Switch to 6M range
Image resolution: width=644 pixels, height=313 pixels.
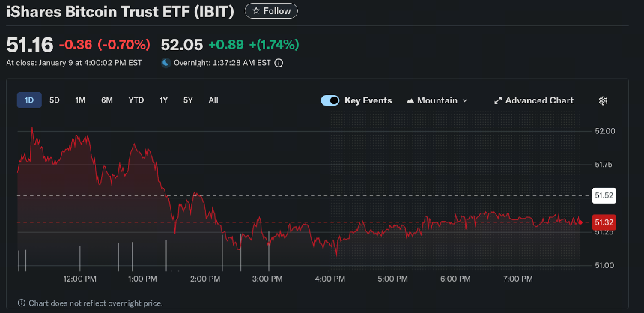click(107, 100)
